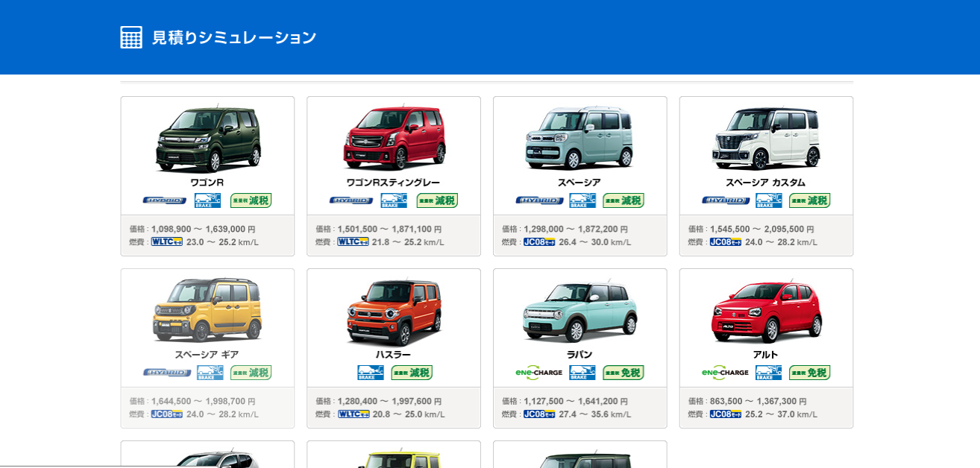Click the JC08 mode badge in アルト fuel row
This screenshot has width=980, height=468.
click(x=726, y=414)
